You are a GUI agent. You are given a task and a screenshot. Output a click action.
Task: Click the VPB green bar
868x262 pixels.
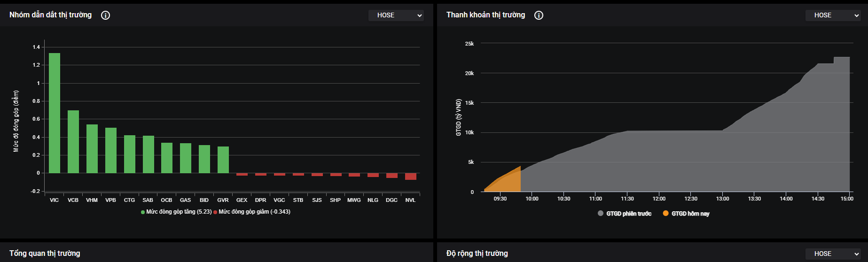coord(111,150)
